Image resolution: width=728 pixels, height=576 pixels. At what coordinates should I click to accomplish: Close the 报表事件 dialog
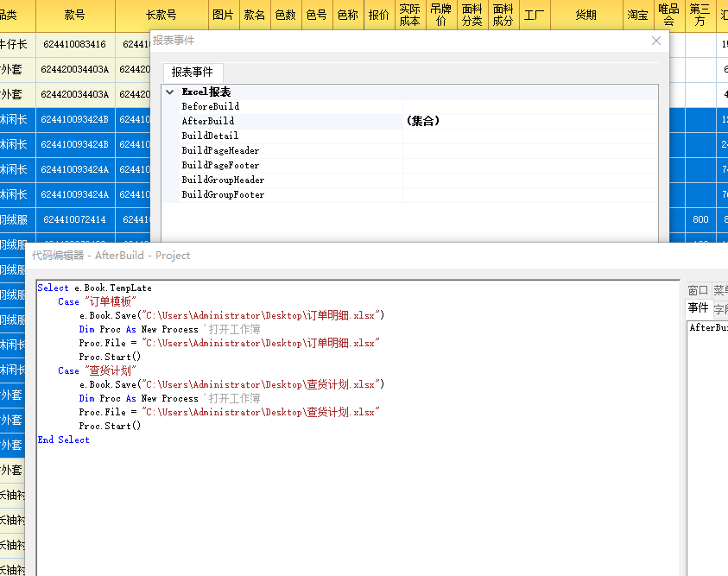(x=656, y=41)
